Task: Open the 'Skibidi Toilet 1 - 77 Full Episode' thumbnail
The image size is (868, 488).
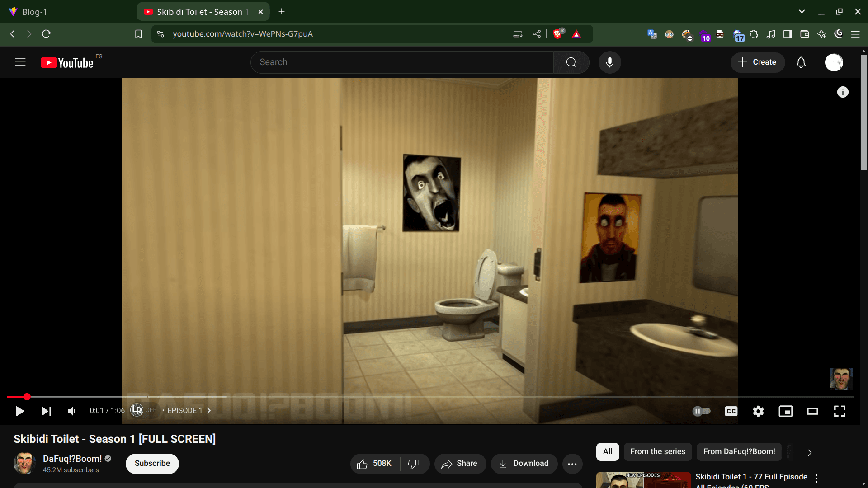Action: point(642,479)
